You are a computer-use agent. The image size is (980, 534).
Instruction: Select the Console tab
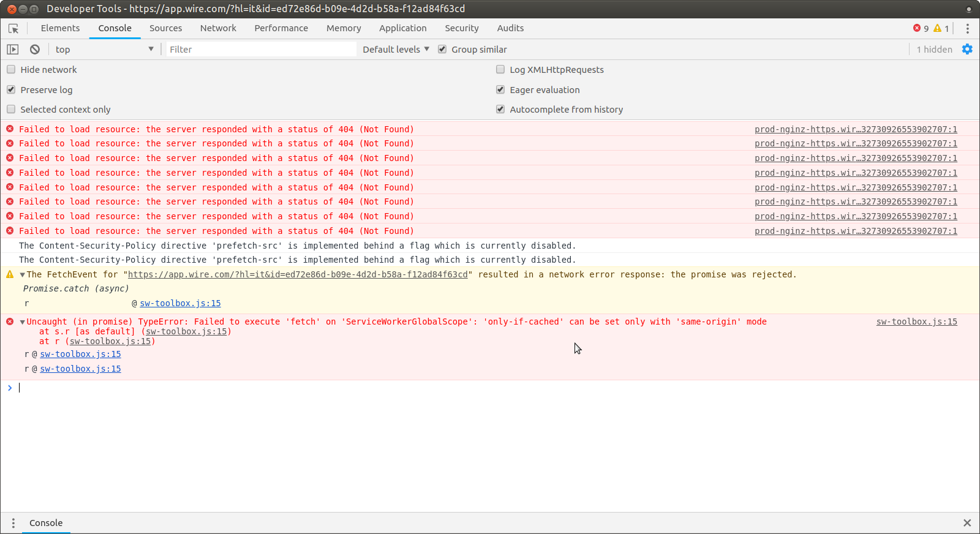pos(115,28)
